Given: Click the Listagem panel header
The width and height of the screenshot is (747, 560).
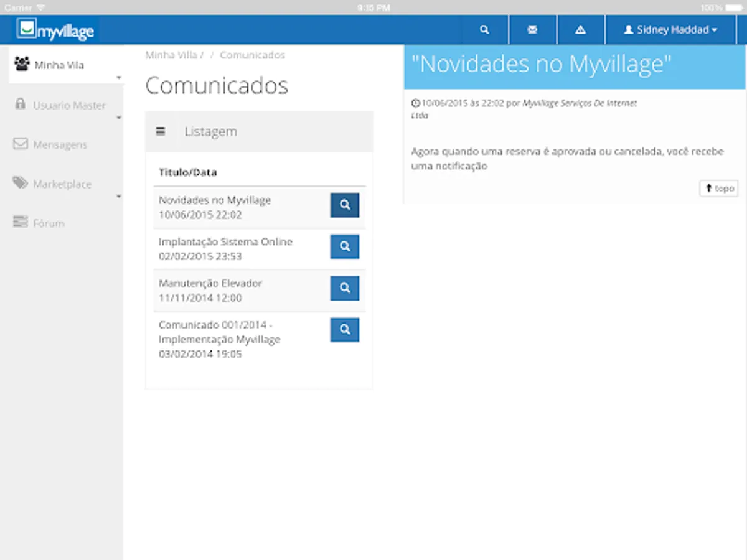Looking at the screenshot, I should coord(259,131).
